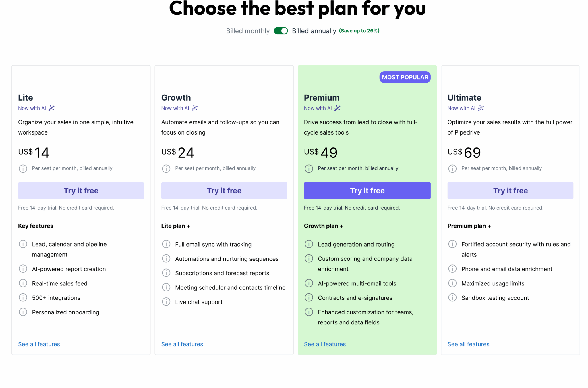Screen dimensions: 588x388
Task: View all features of the Premium plan
Action: point(325,344)
